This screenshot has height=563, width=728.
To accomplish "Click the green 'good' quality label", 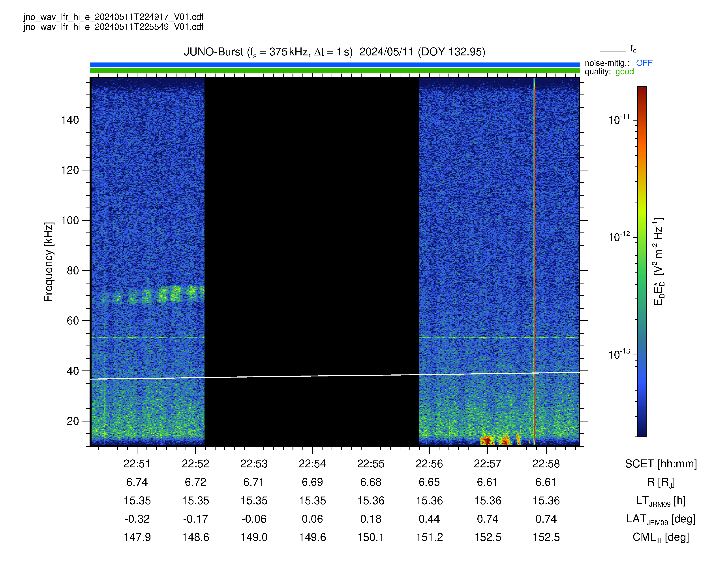I will point(624,72).
